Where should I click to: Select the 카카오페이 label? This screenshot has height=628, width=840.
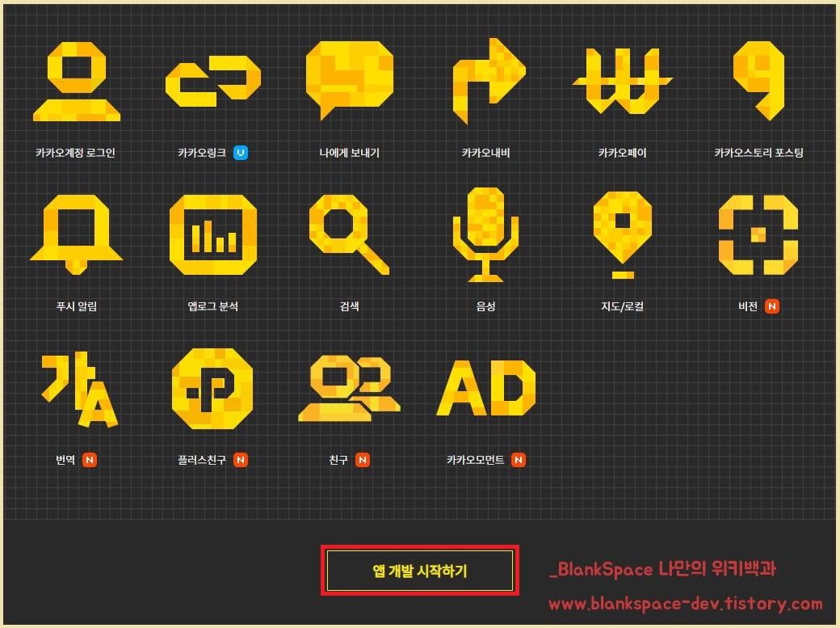(623, 153)
